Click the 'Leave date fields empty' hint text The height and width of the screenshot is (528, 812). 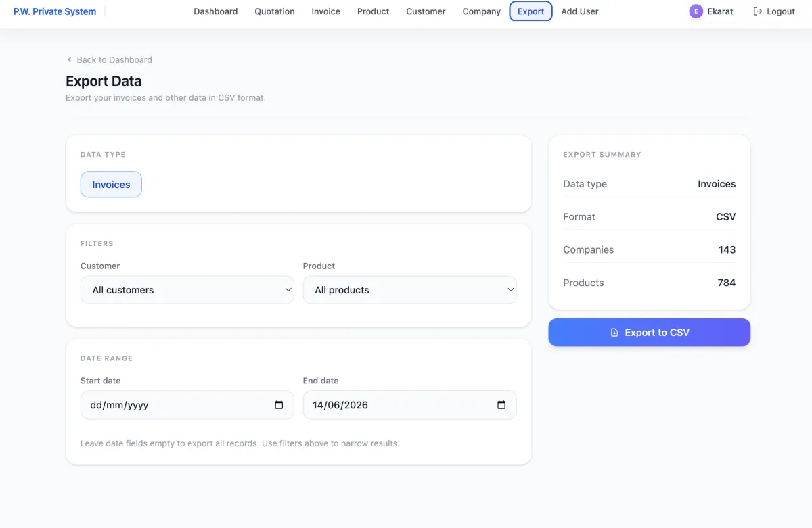coord(240,443)
